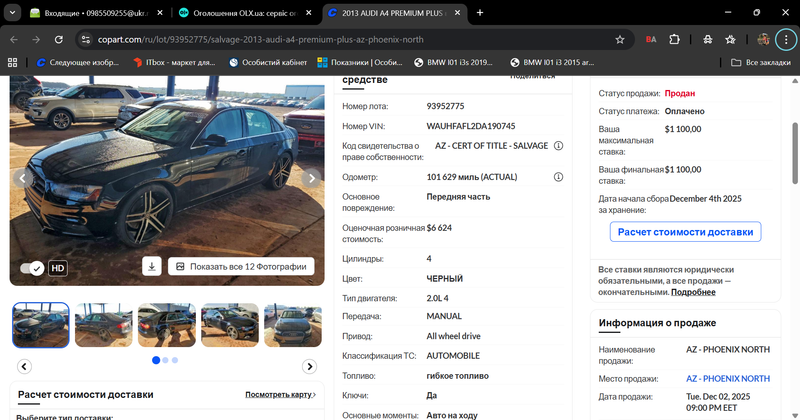Select estimated retail value $6 624

point(439,228)
